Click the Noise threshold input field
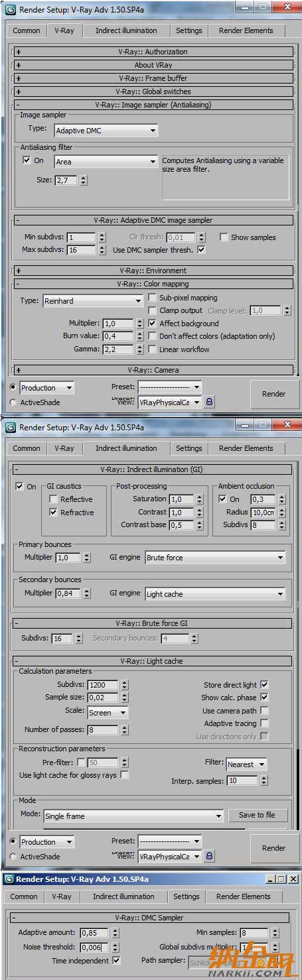302x980 pixels. tap(95, 947)
